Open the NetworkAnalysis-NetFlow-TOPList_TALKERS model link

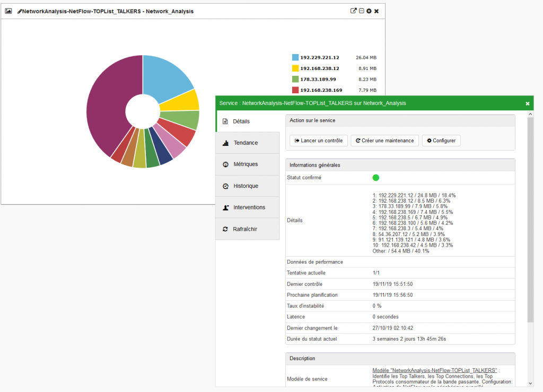(x=435, y=371)
